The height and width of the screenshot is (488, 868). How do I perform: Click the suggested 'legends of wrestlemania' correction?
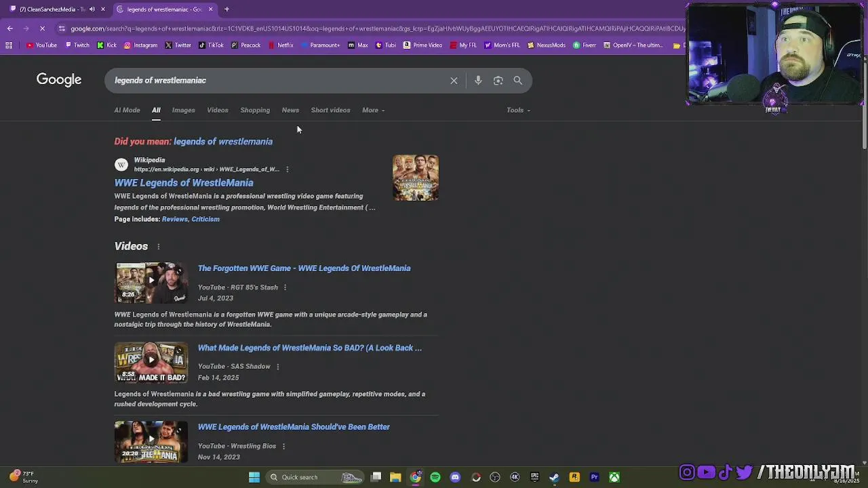(x=223, y=142)
